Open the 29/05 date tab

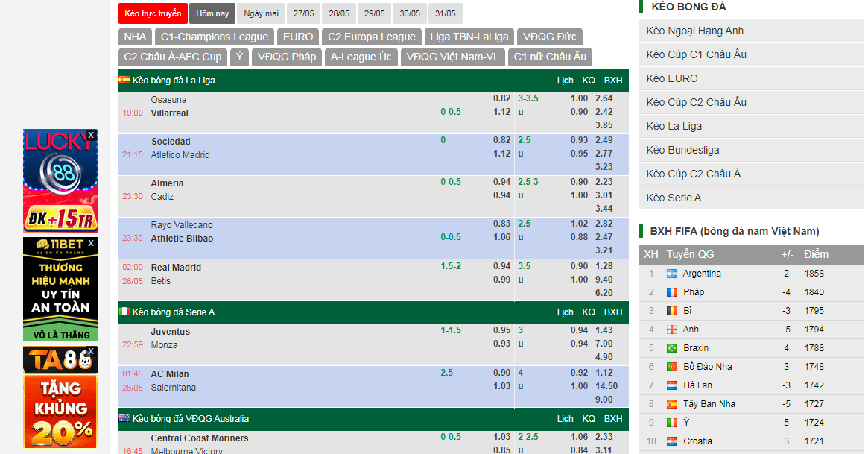[x=374, y=13]
